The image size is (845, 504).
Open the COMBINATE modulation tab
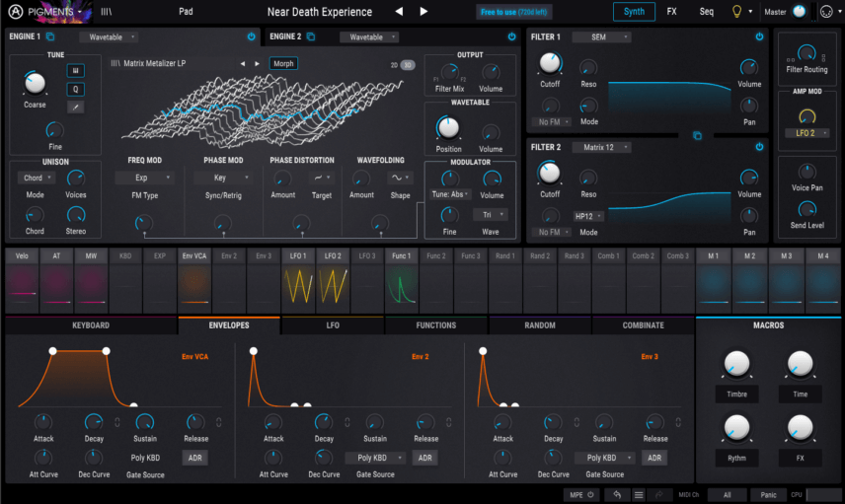pyautogui.click(x=643, y=325)
